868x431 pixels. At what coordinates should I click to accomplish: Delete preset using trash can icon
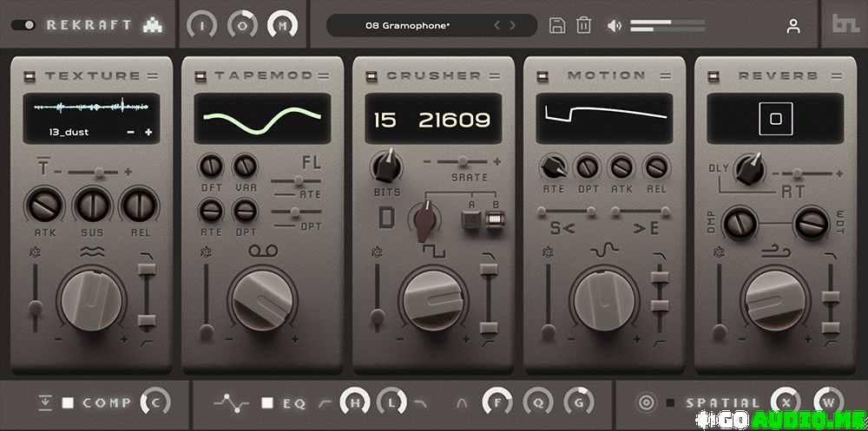tap(583, 25)
